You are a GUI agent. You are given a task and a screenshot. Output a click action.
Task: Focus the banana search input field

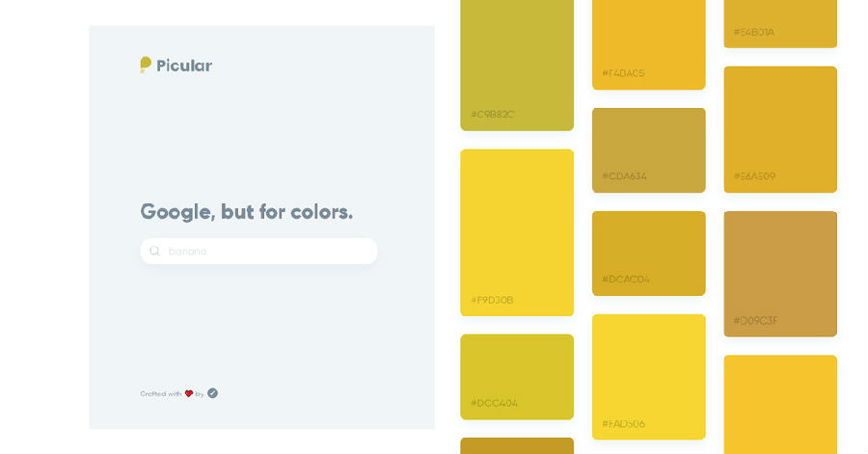[265, 251]
